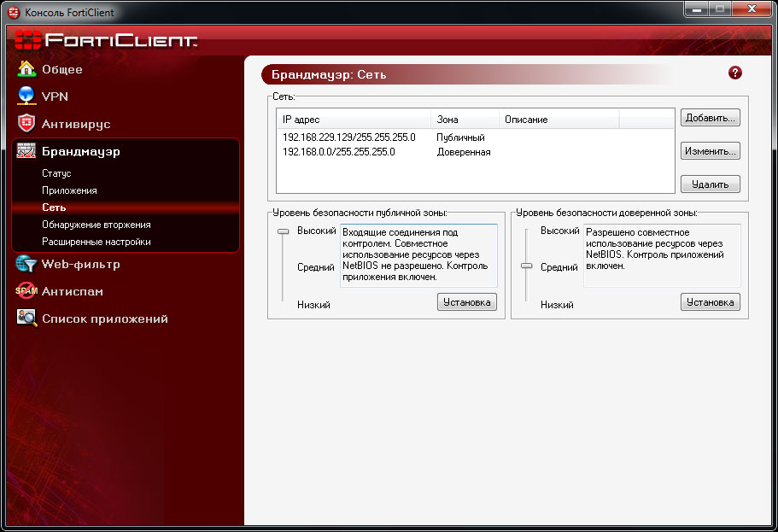Screen dimensions: 778x532
Task: Collapse the Брандмауэр section header
Action: point(81,151)
